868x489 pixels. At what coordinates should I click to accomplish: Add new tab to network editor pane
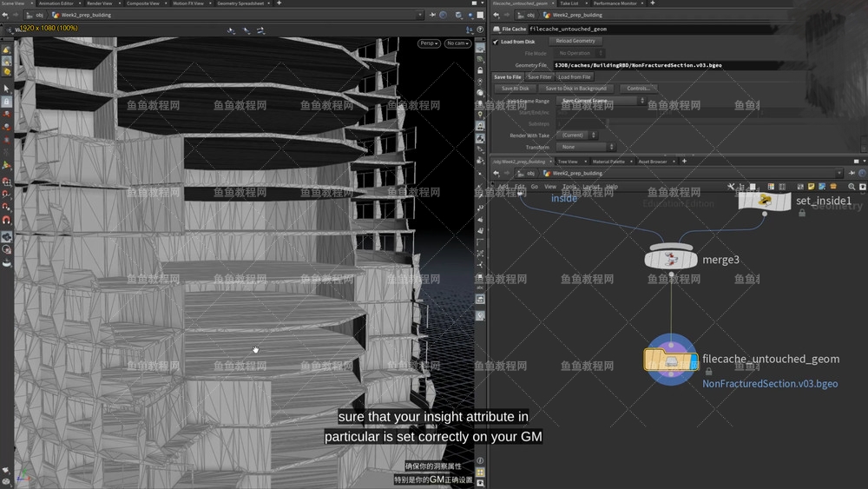point(684,162)
